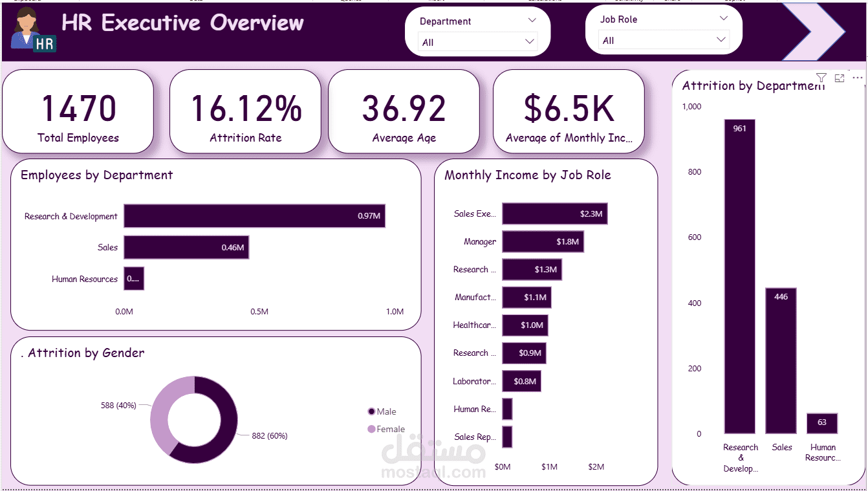Click the next page arrow shape

pos(816,30)
